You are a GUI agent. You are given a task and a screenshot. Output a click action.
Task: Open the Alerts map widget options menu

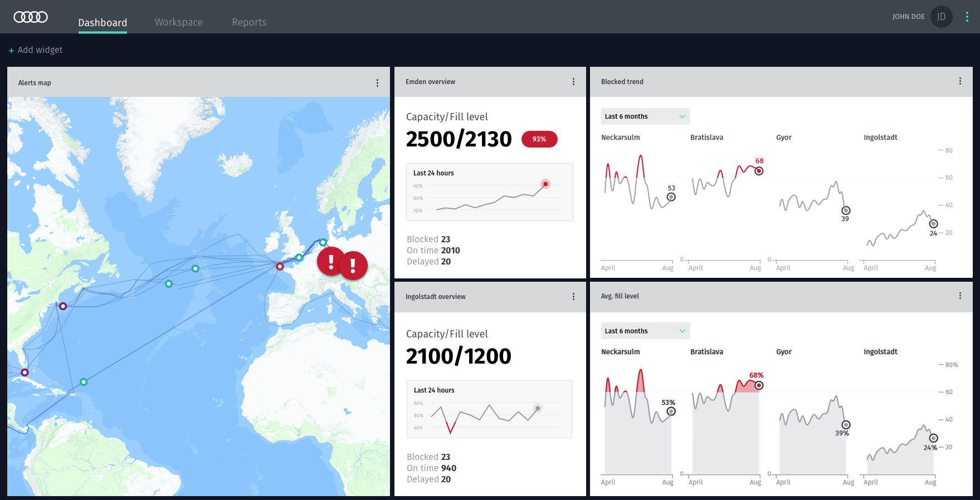[377, 83]
